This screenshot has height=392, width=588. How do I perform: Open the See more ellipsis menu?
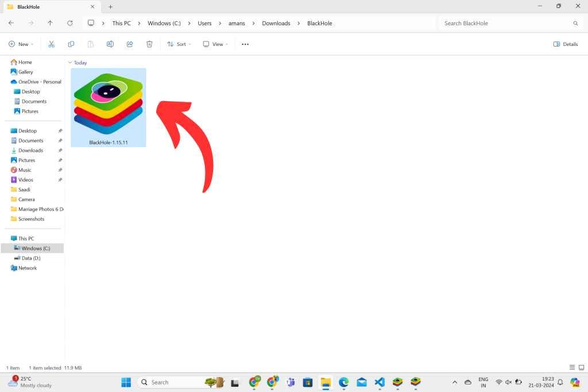click(245, 44)
